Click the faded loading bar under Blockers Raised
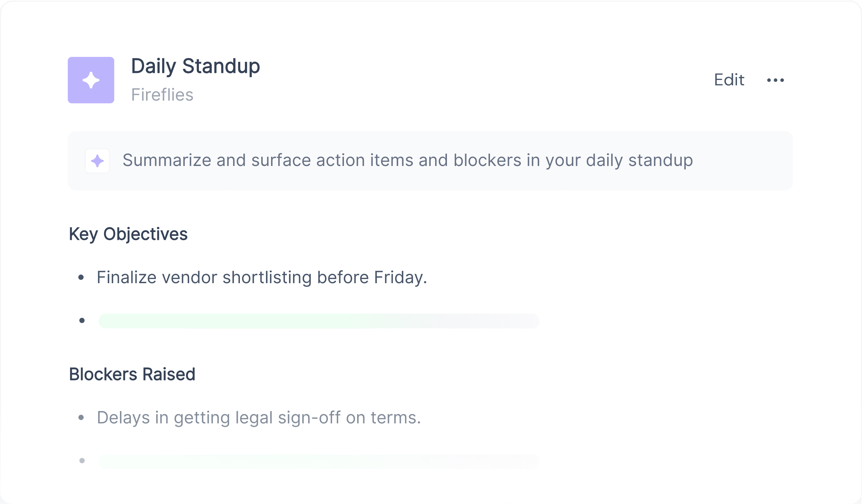 319,461
